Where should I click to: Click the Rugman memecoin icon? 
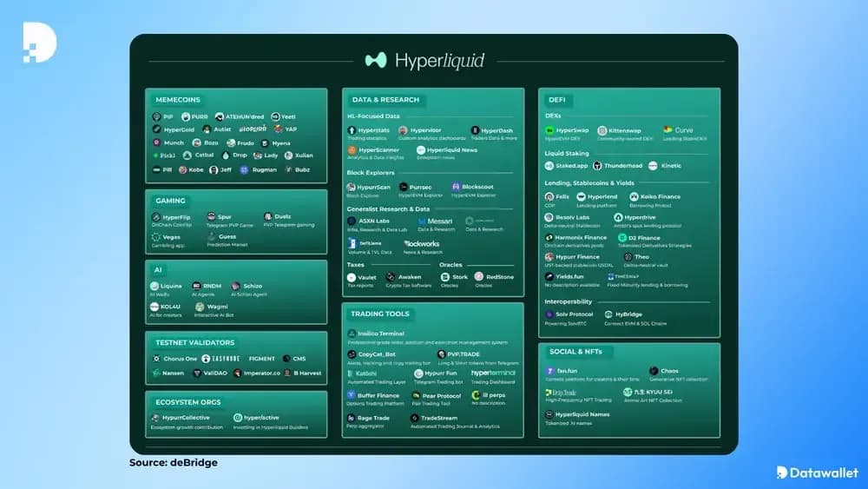click(245, 170)
